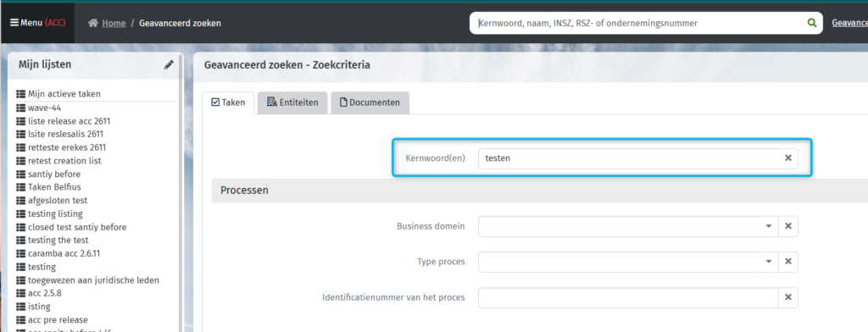Switch to the Entiteiten tab

pos(292,102)
